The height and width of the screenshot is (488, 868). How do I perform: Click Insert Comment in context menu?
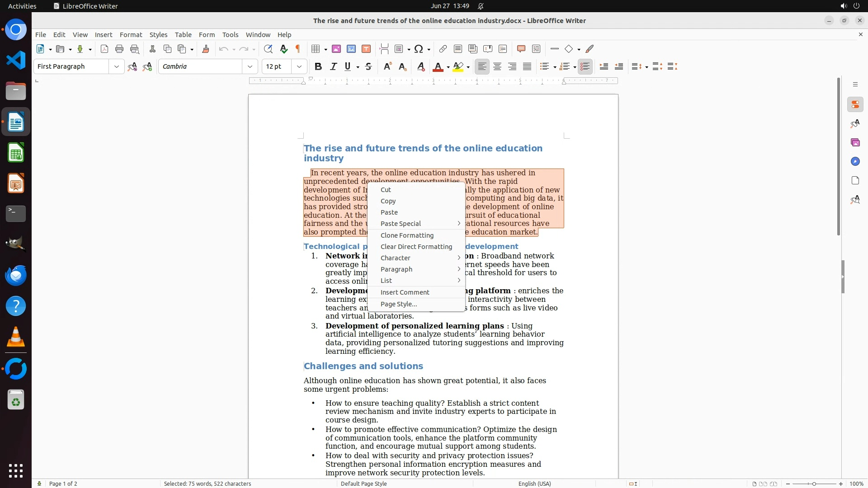point(405,292)
